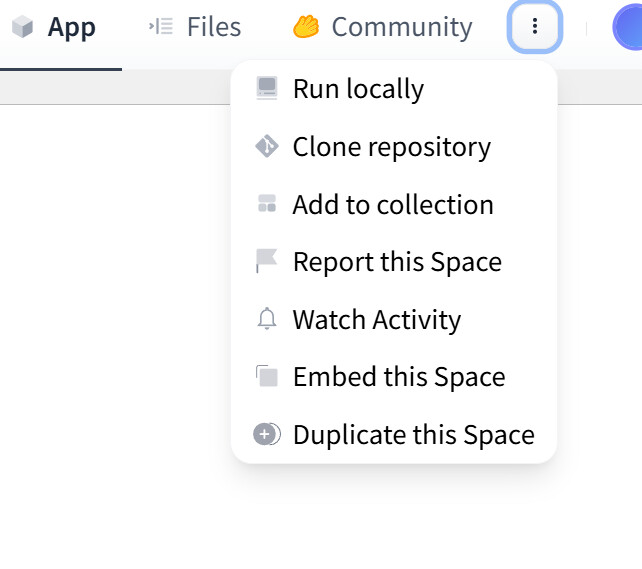
Task: Choose Embed this Space from the menu
Action: pyautogui.click(x=398, y=377)
